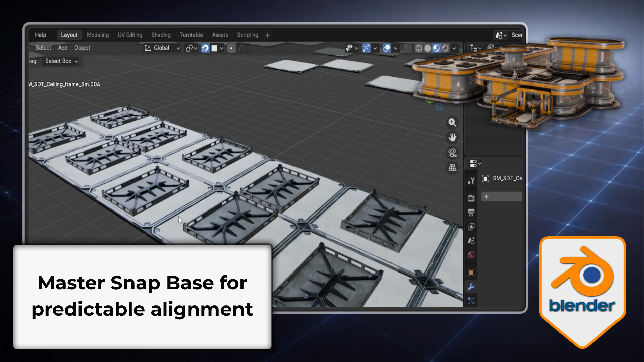
Task: Open the pivot point dropdown
Action: click(191, 48)
